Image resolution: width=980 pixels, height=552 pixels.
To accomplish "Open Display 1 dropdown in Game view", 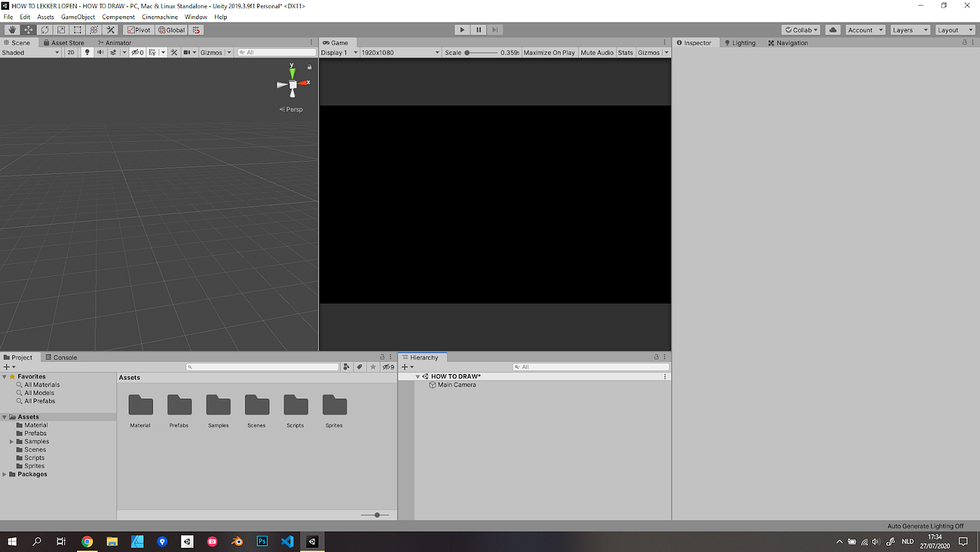I will 339,53.
